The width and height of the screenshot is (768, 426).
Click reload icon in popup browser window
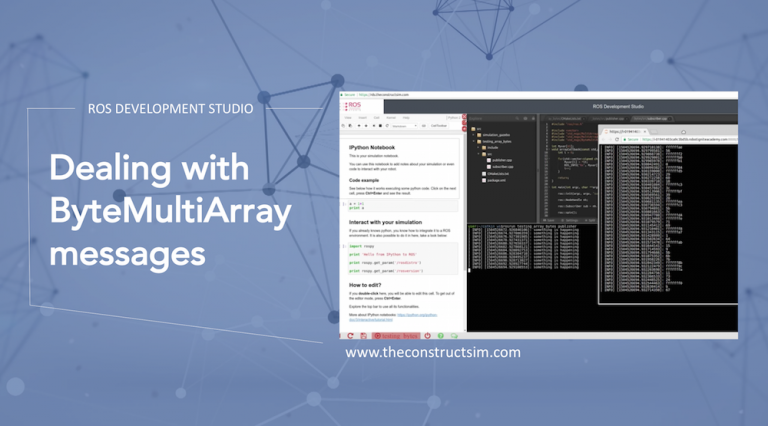click(617, 140)
